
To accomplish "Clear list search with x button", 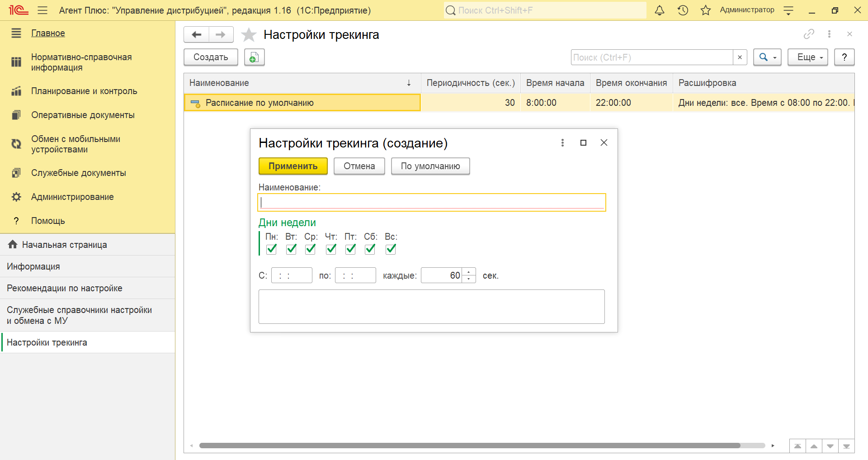I will pyautogui.click(x=740, y=57).
